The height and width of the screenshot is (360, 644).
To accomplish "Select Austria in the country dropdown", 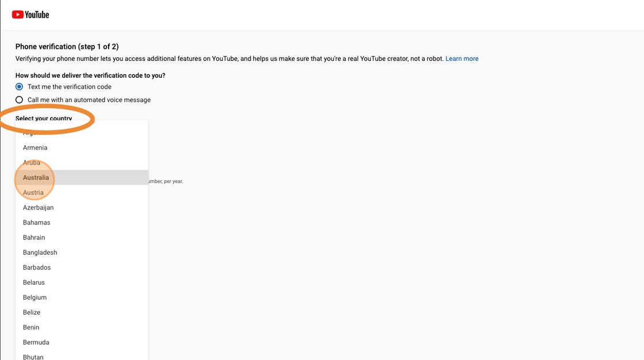I will (x=82, y=192).
